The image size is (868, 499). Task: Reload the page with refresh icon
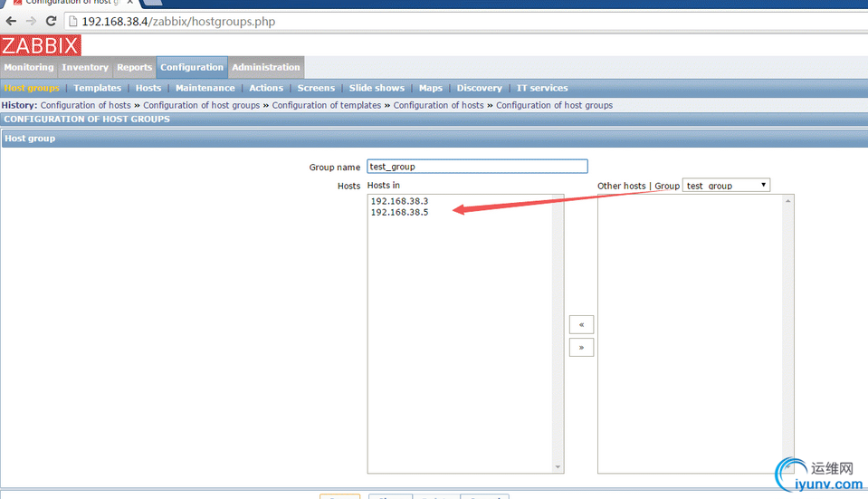51,21
